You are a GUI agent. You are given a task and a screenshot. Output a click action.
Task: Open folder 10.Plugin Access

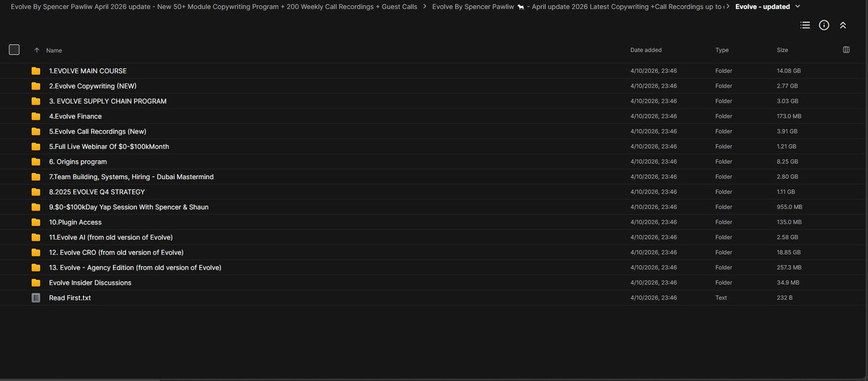point(75,222)
